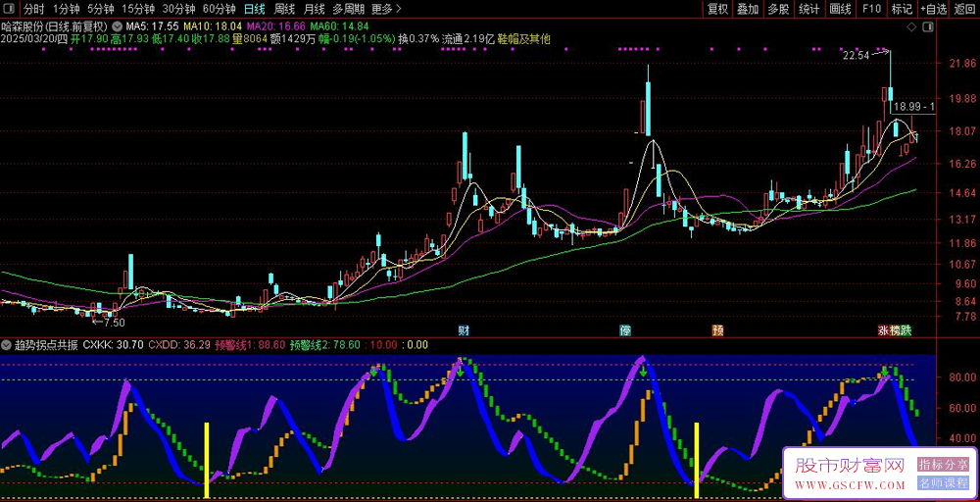Image resolution: width=980 pixels, height=502 pixels.
Task: Click the 榜 marker icon on the timeline
Action: tap(895, 329)
